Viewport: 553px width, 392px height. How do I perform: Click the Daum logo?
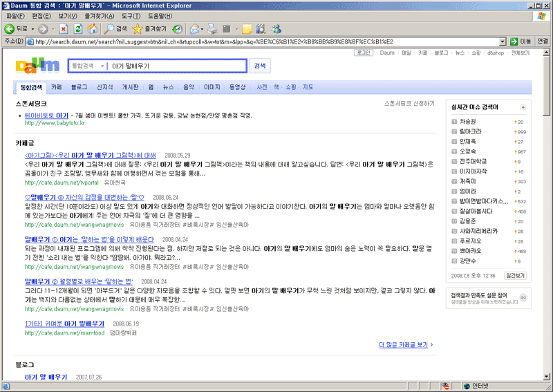[x=37, y=65]
